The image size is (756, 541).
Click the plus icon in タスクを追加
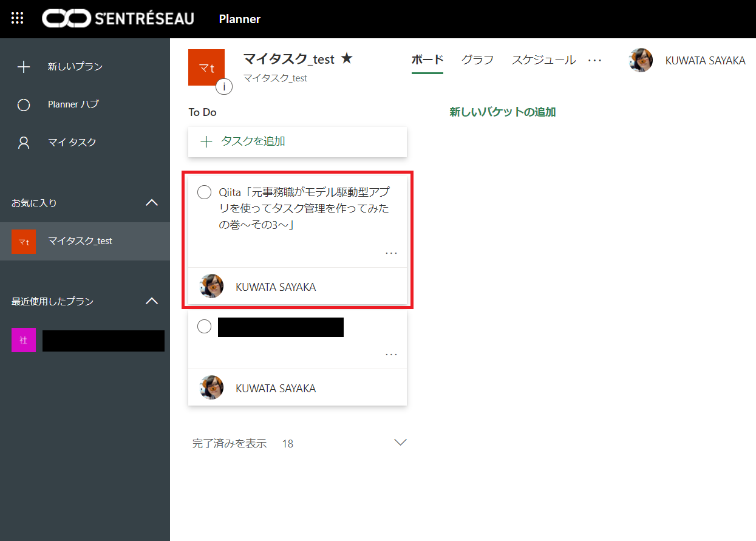tap(206, 142)
